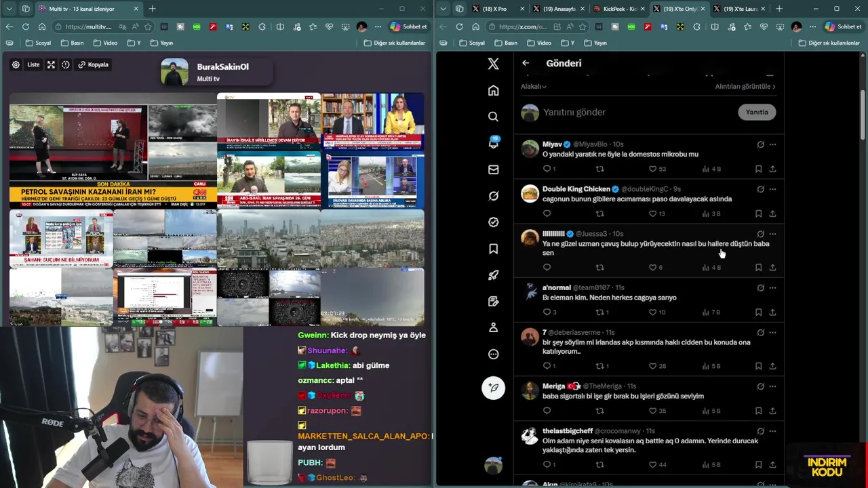Viewport: 868px width, 488px height.
Task: Click the info circle icon in Multi tv toolbar
Action: coord(66,65)
